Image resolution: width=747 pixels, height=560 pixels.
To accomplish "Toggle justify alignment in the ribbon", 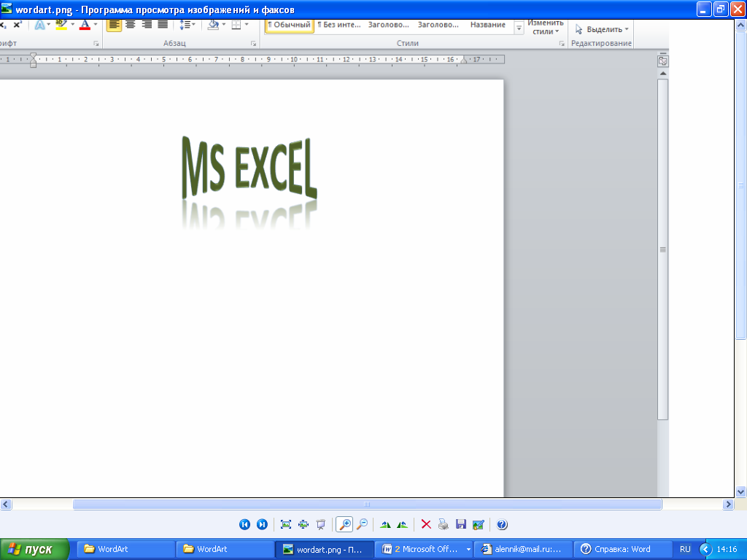I will [163, 25].
